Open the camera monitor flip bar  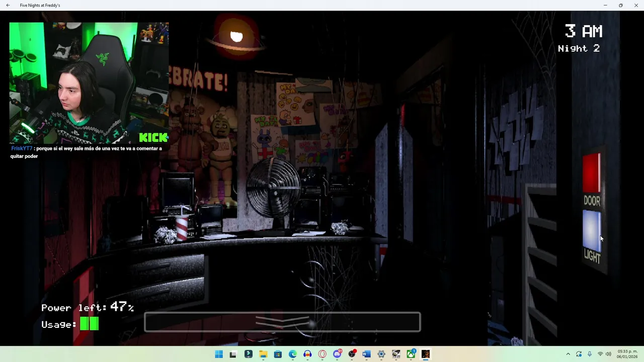point(282,322)
